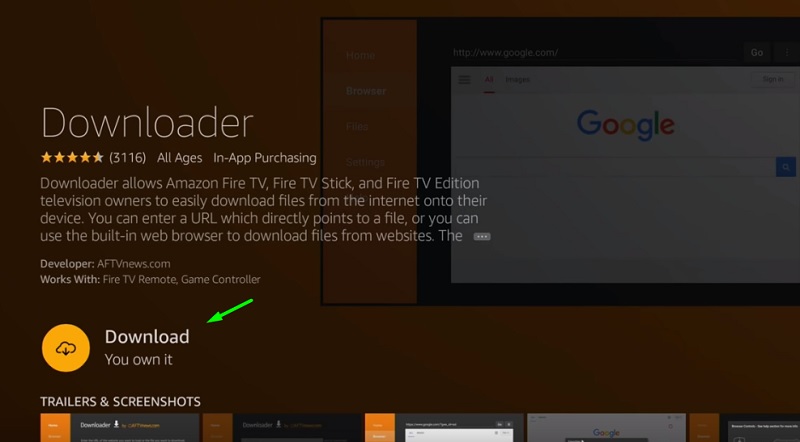Click the You own it text
The width and height of the screenshot is (800, 442).
click(138, 359)
